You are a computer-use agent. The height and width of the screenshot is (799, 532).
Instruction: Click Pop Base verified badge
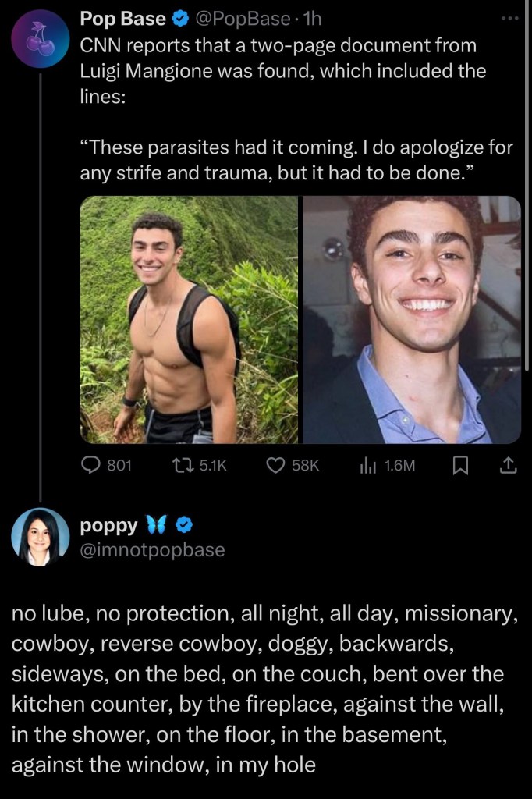pos(180,20)
